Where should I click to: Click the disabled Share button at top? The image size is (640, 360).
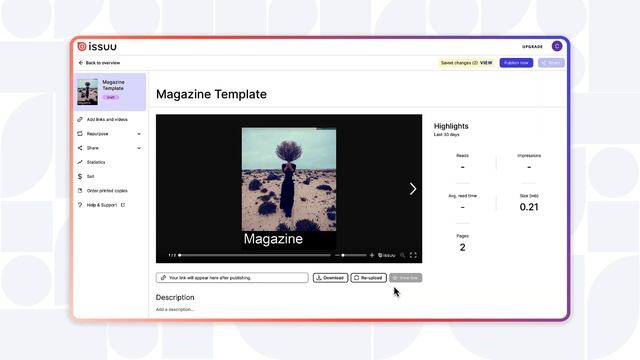551,63
